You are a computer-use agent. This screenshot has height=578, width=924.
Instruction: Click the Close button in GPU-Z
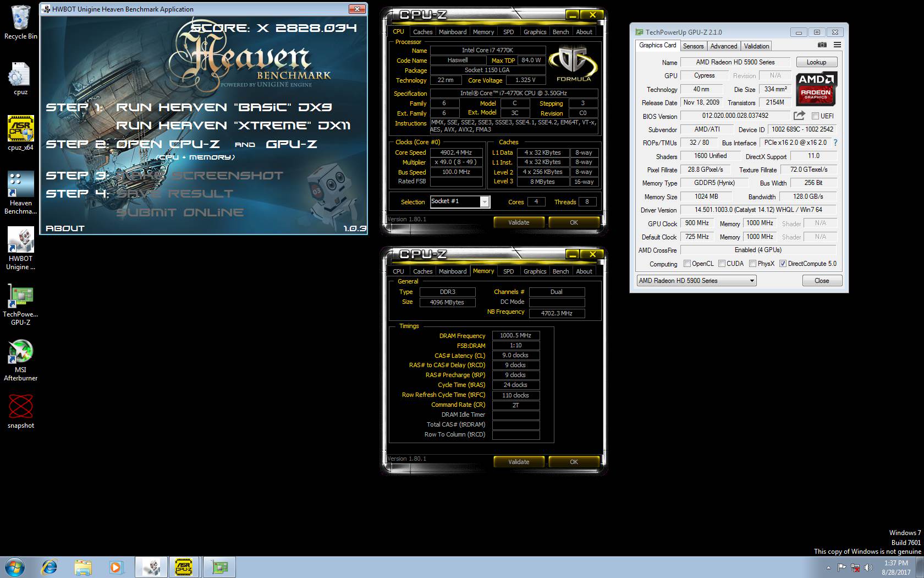pyautogui.click(x=822, y=281)
